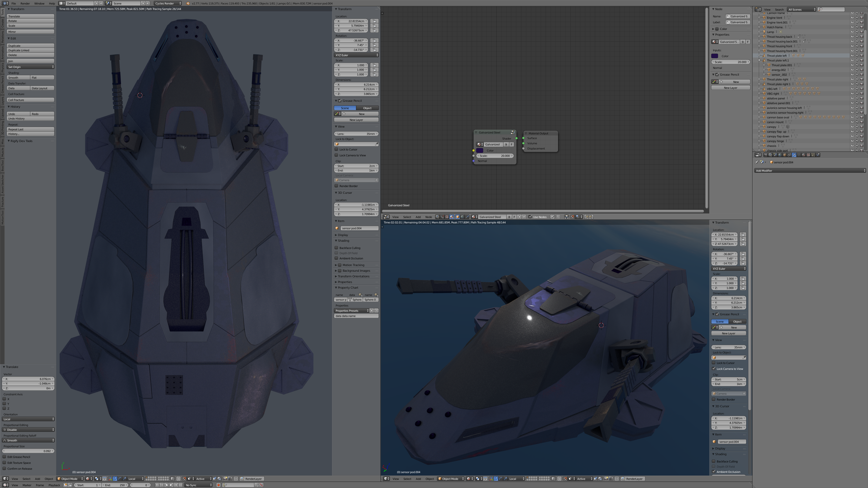Open XYZ Euler rotation mode dropdown left panel
Viewport: 868px width, 488px height.
[x=356, y=55]
